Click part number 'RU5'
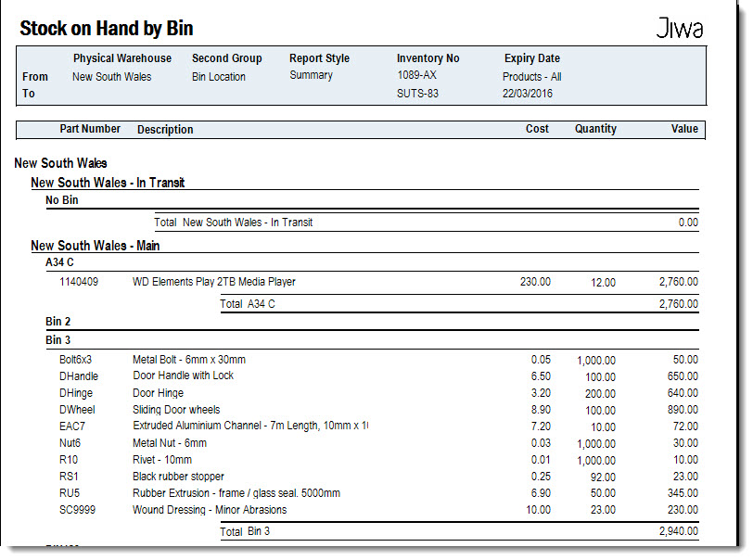 click(70, 493)
